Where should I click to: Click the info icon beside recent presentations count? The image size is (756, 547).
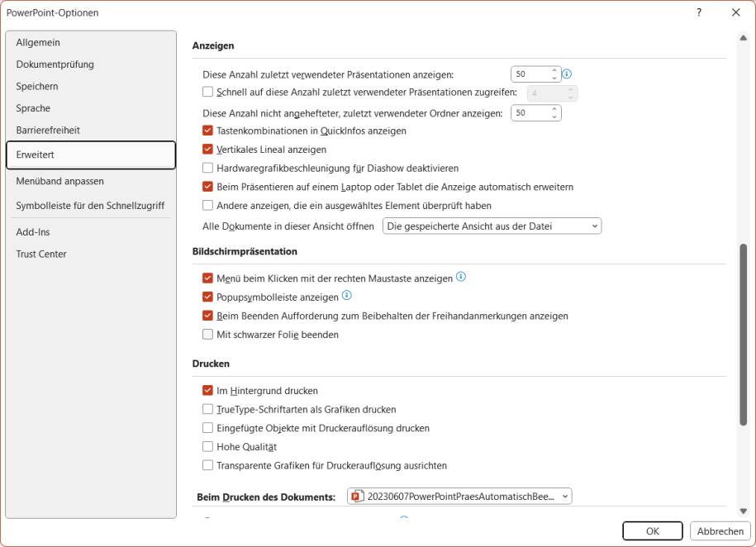click(565, 74)
